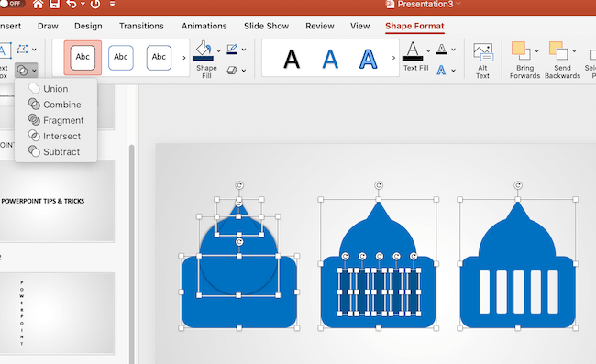The width and height of the screenshot is (596, 364).
Task: Switch to the Transitions tab
Action: point(141,26)
